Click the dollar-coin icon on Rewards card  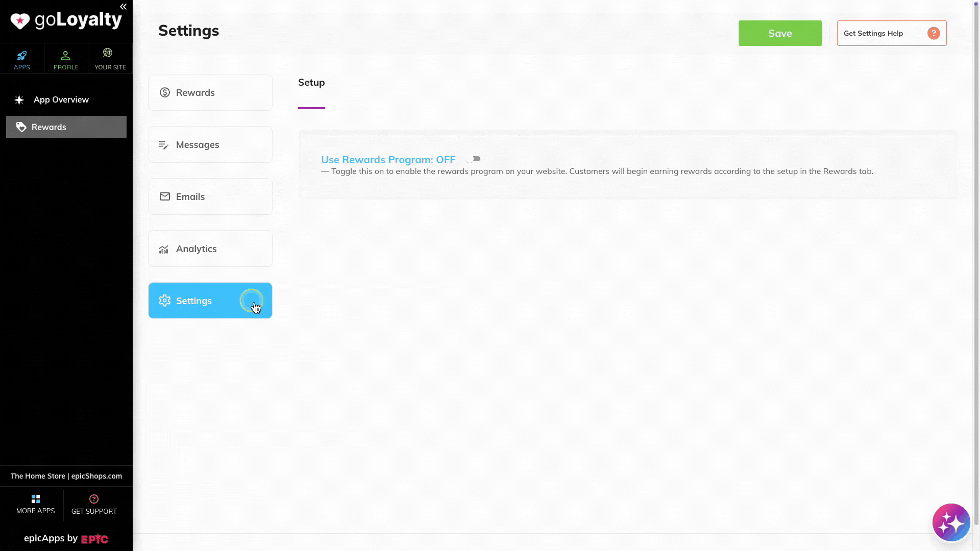[x=164, y=92]
